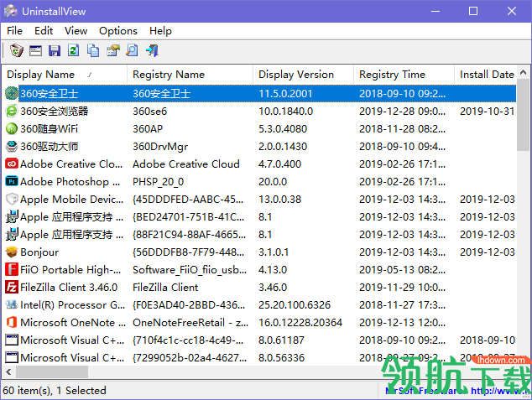This screenshot has width=532, height=400.
Task: Click install date 2019-10-31
Action: pyautogui.click(x=488, y=112)
